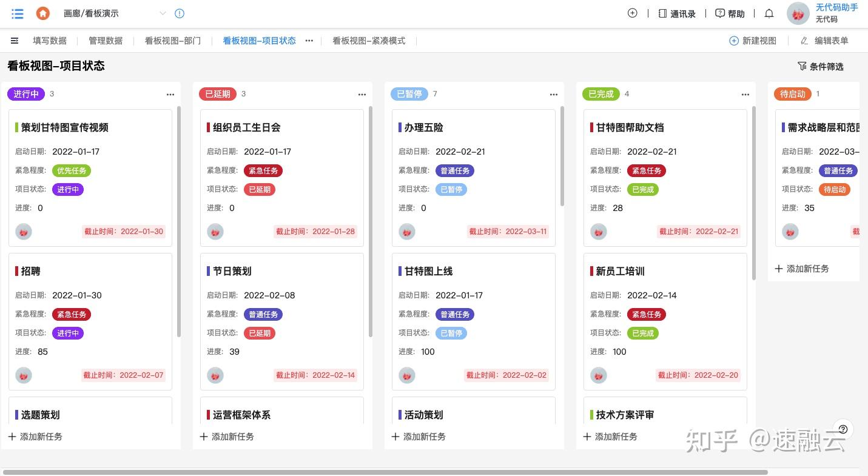Add new task in 已暂停 column
This screenshot has height=476, width=868.
pyautogui.click(x=419, y=437)
